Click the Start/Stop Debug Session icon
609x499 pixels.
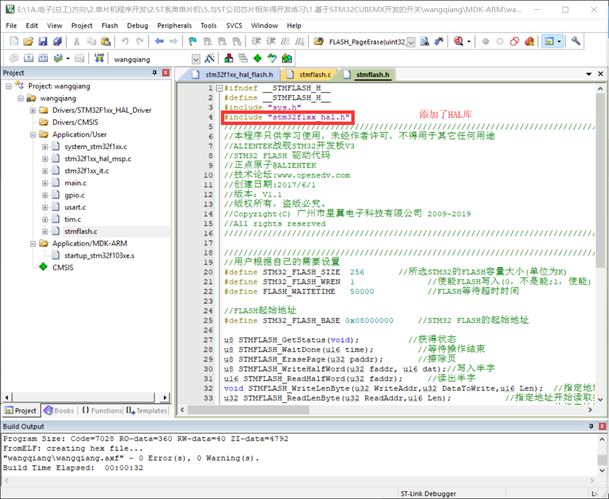[x=458, y=42]
